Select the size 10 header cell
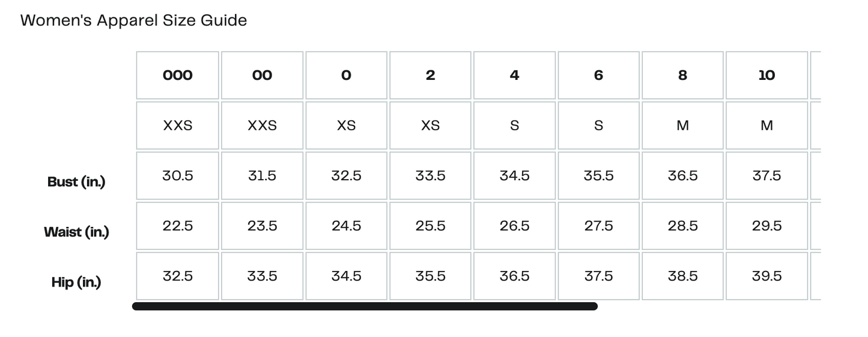Screen dimensions: 868x337 (766, 75)
